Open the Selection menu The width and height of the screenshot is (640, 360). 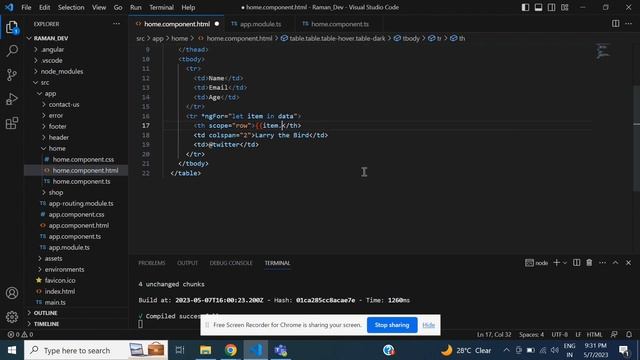pyautogui.click(x=71, y=7)
